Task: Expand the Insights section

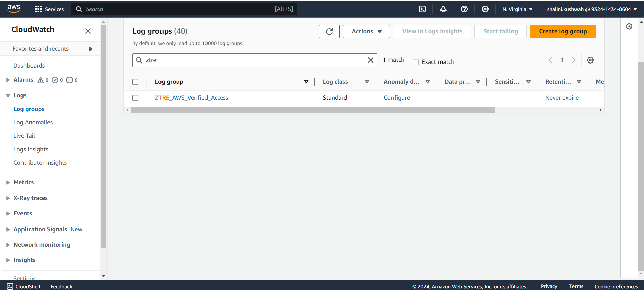Action: click(x=8, y=260)
